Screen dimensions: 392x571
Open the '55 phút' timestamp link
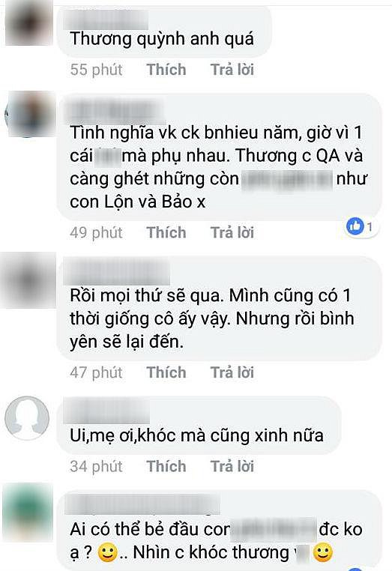click(96, 70)
